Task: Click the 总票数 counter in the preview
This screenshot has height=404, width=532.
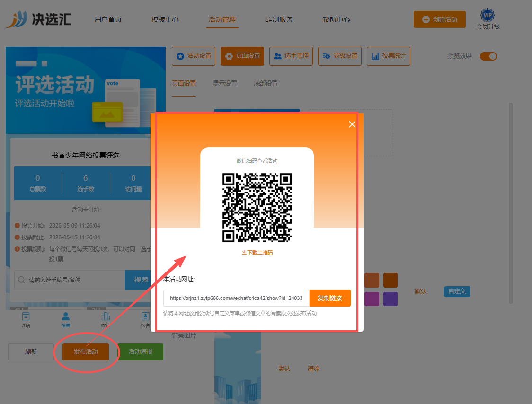Action: 38,183
